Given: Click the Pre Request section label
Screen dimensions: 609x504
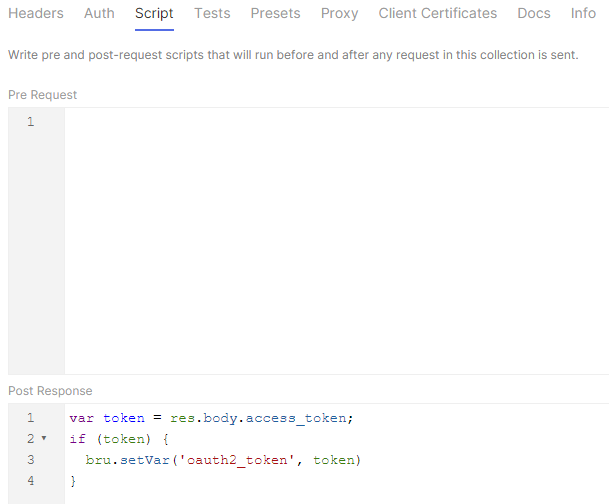Looking at the screenshot, I should tap(42, 95).
